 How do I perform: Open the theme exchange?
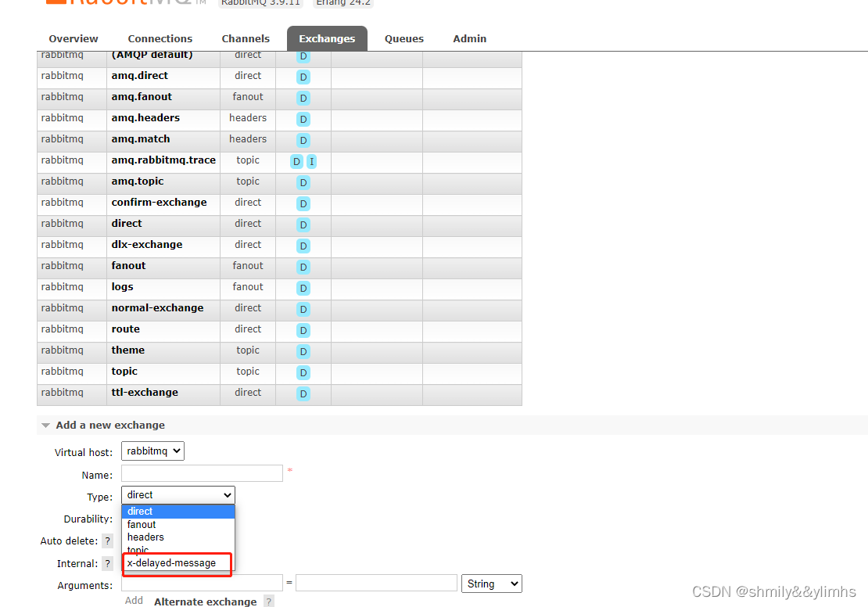coord(128,350)
